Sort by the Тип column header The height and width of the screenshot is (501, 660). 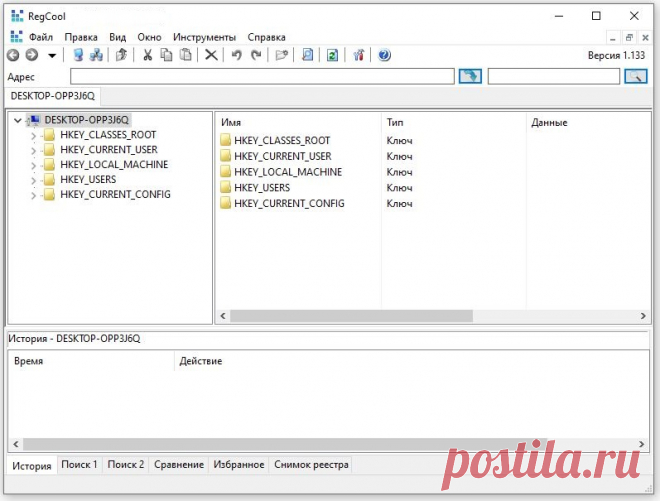point(454,123)
